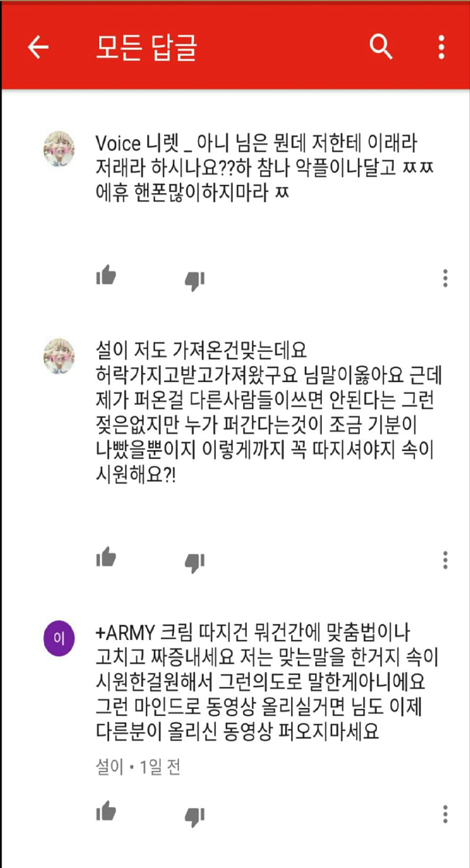
Task: Tap the 설이 author name link
Action: [x=109, y=767]
